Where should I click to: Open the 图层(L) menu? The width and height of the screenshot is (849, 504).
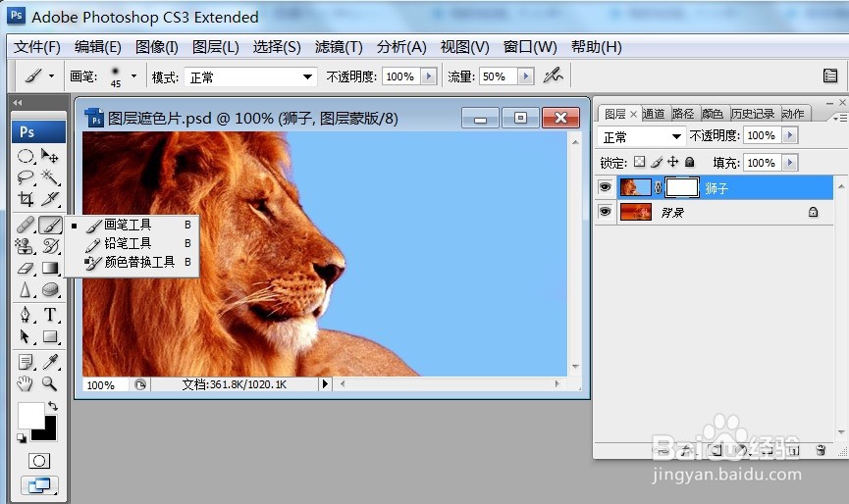(216, 47)
